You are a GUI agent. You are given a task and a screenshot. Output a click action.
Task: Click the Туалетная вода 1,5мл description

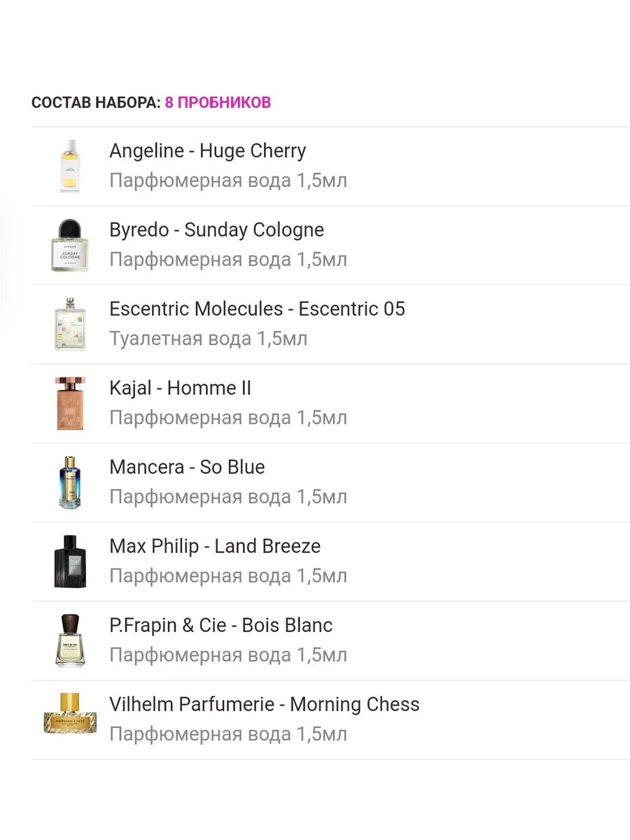pos(208,339)
